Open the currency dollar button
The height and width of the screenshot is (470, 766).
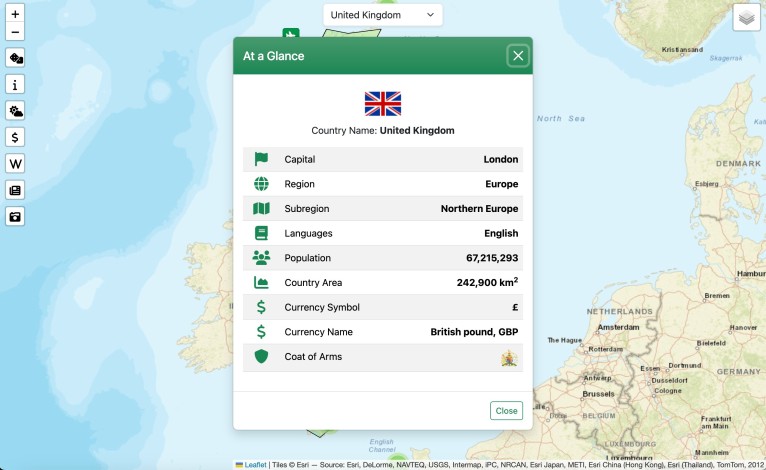coord(16,137)
